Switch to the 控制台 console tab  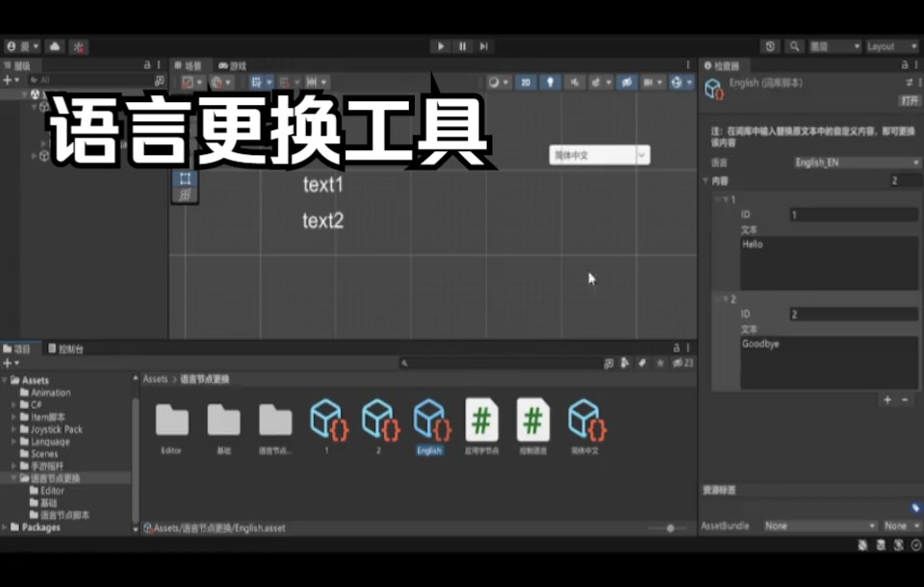coord(65,348)
